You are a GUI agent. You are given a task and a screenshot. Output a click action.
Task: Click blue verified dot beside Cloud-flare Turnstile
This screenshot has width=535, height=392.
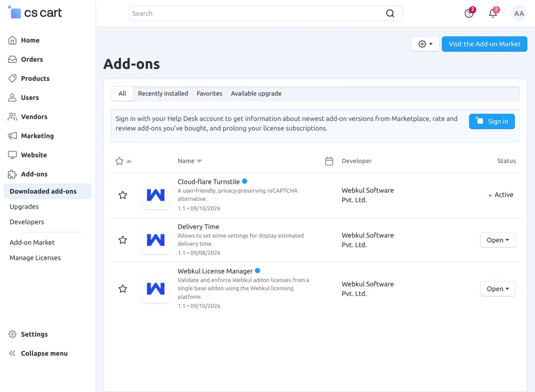244,182
